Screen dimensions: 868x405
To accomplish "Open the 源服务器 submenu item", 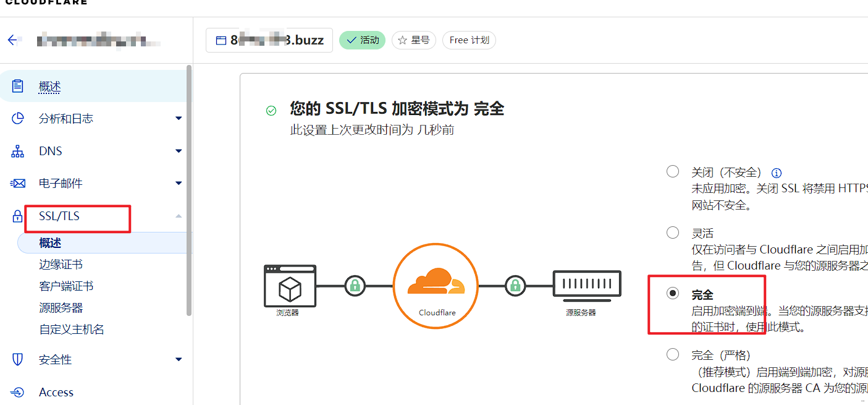I will (x=61, y=308).
